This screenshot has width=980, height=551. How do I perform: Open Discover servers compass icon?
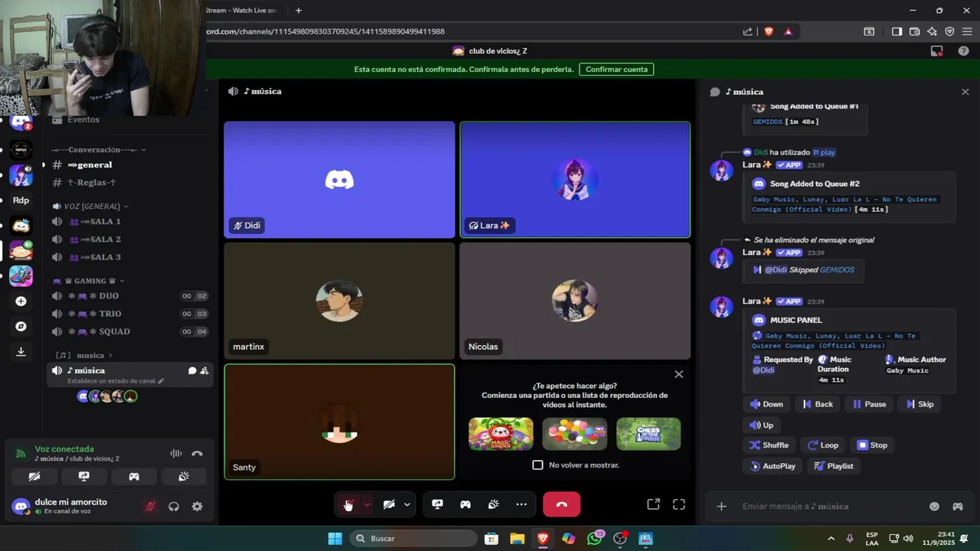click(x=21, y=326)
